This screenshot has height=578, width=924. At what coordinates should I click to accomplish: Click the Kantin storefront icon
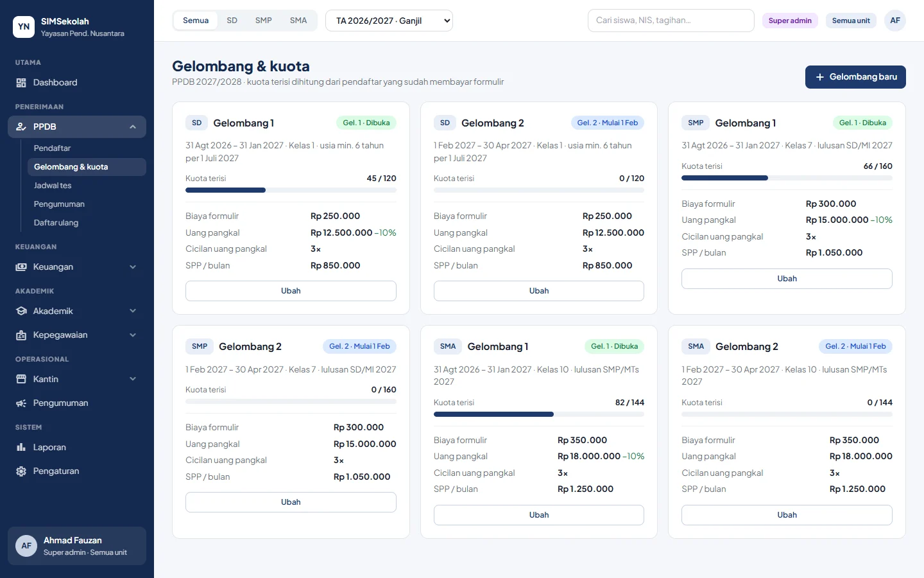point(21,380)
